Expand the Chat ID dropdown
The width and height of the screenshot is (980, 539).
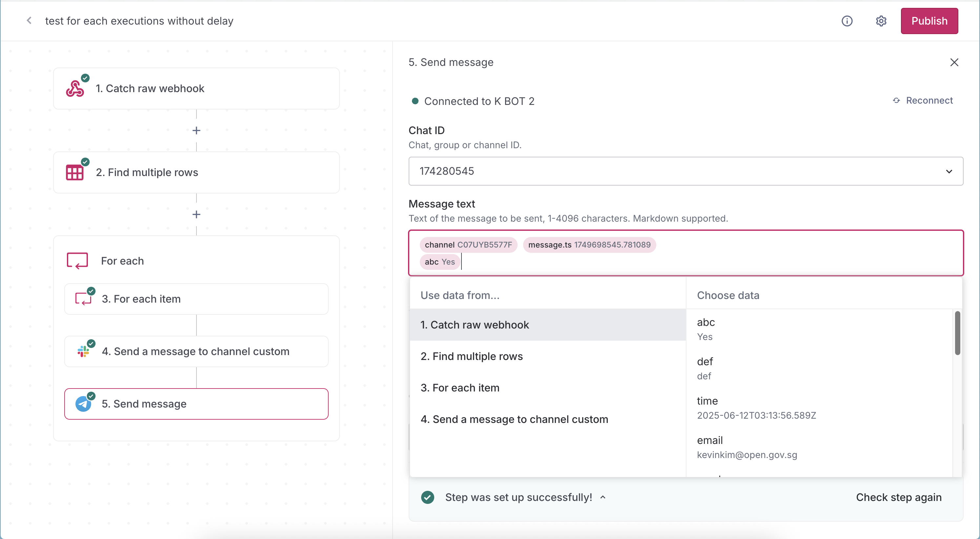[x=949, y=171]
